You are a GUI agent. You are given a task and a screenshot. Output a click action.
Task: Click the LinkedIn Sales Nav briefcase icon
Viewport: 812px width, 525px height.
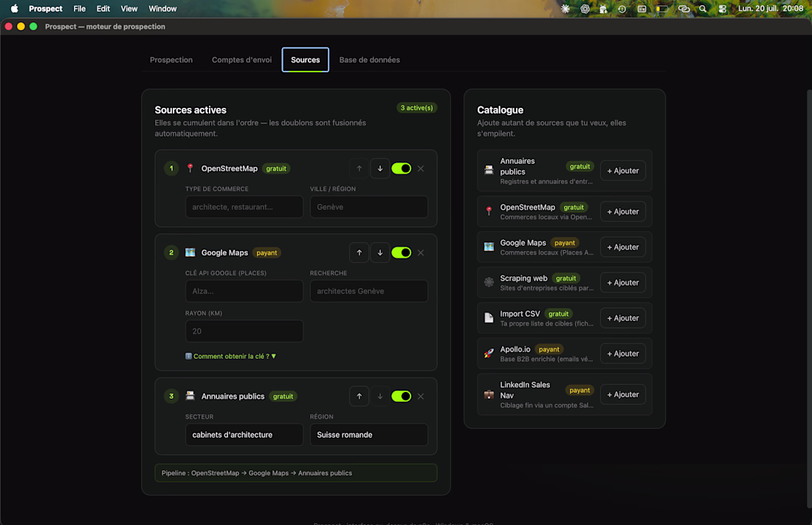click(x=489, y=394)
